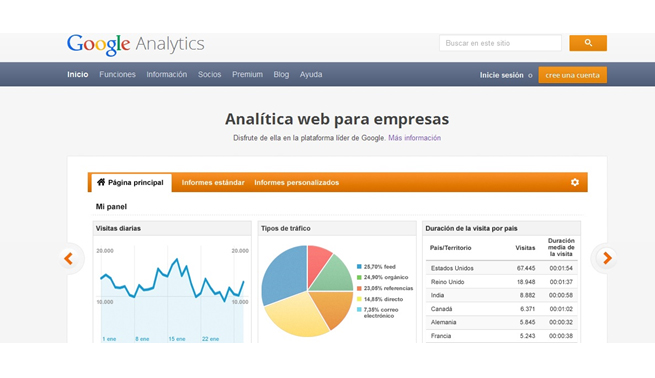Click the 'Visitas diarias' widget title
Viewport: 655px width, 378px height.
(118, 228)
